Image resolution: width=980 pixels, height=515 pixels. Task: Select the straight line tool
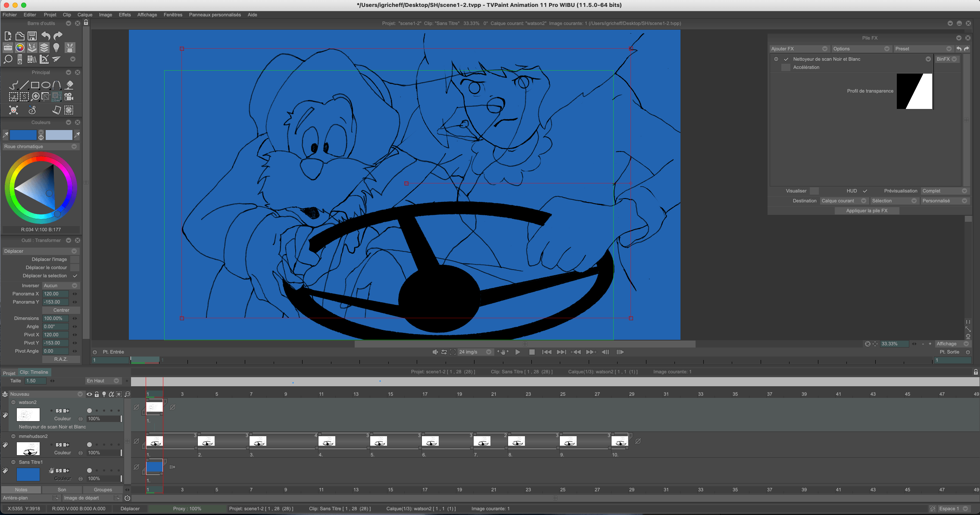tap(25, 85)
